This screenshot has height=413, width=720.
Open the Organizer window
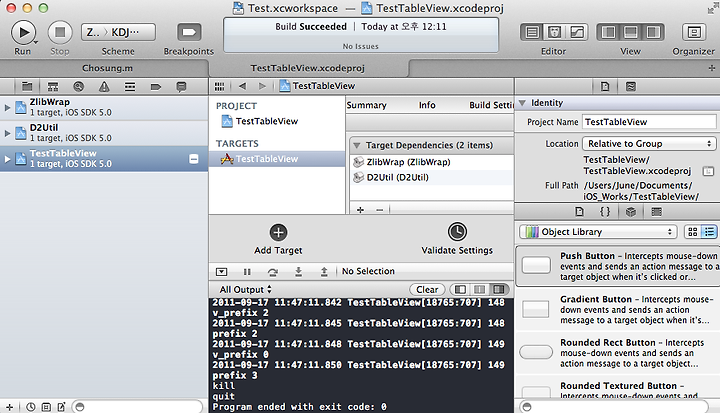click(x=693, y=32)
